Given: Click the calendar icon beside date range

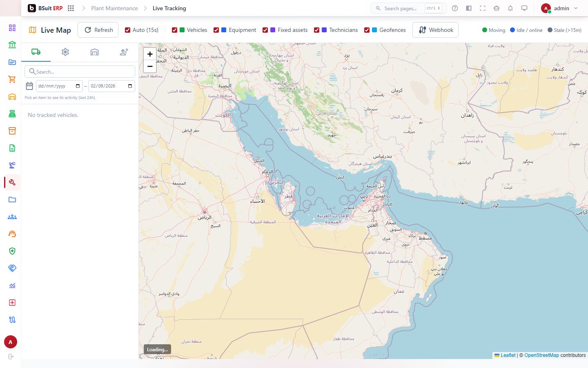Looking at the screenshot, I should pyautogui.click(x=29, y=86).
